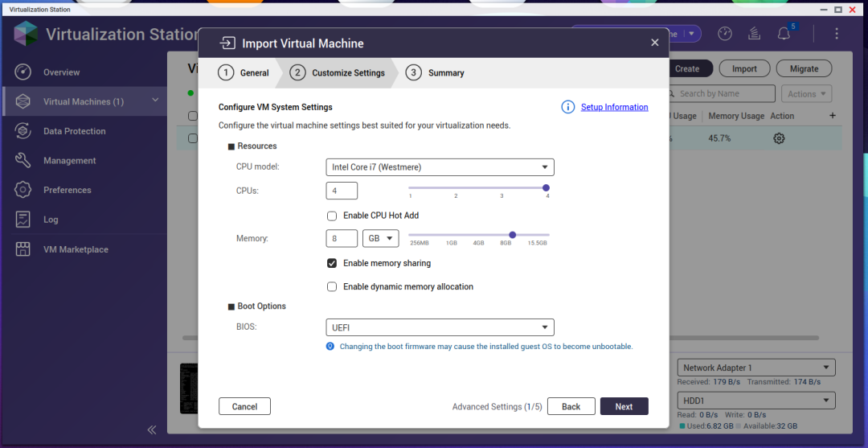868x448 pixels.
Task: Click the Next button
Action: (x=624, y=406)
